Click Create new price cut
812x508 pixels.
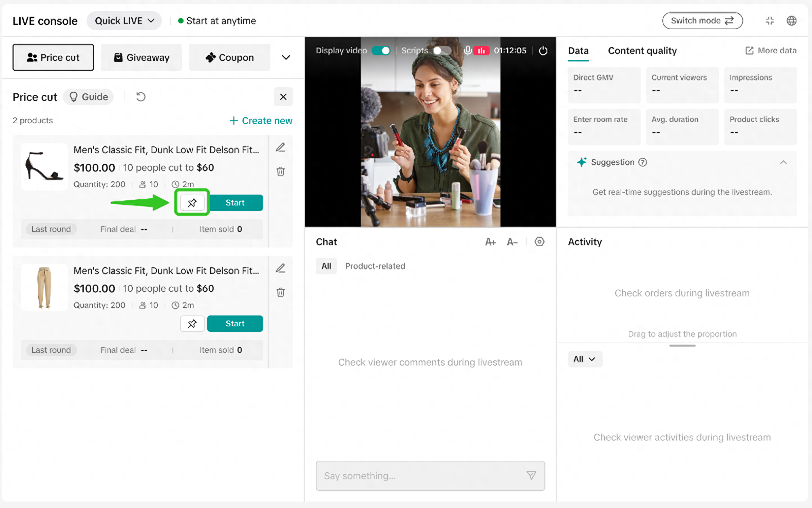pos(261,121)
